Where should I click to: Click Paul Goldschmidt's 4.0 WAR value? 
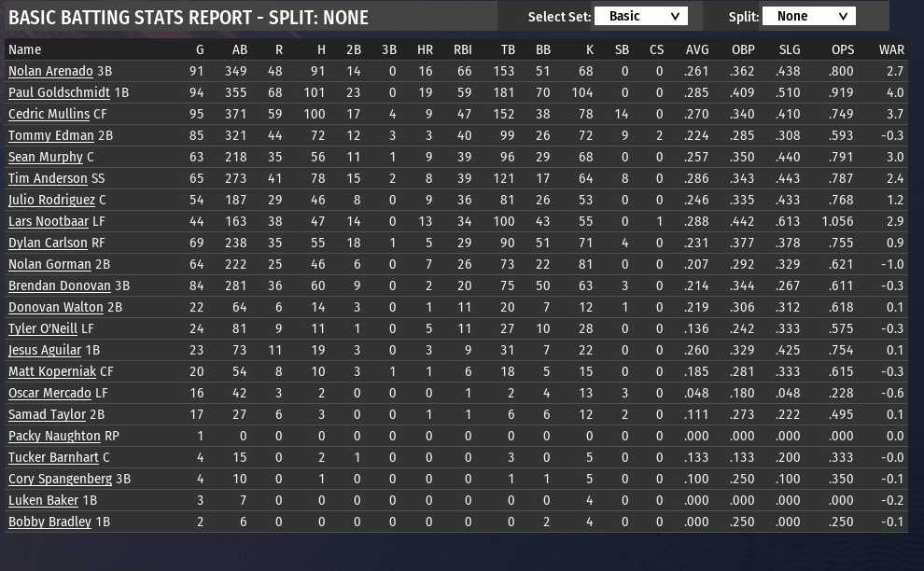[x=895, y=92]
